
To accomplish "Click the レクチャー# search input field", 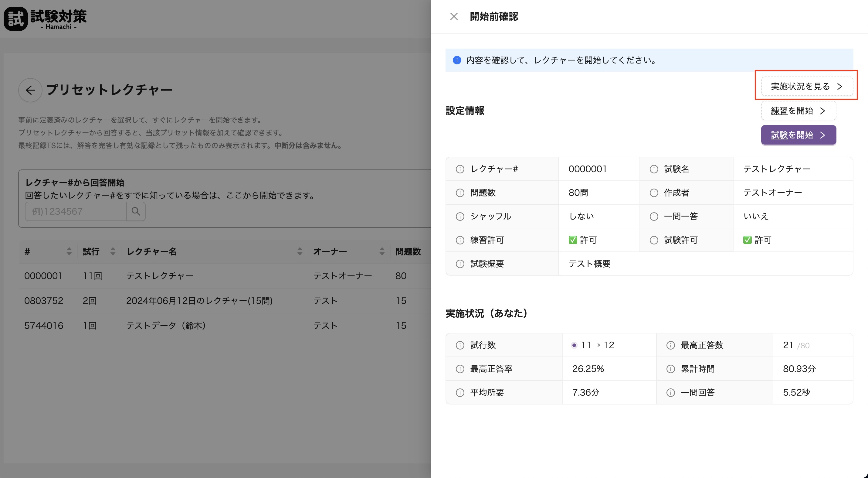I will [x=76, y=212].
